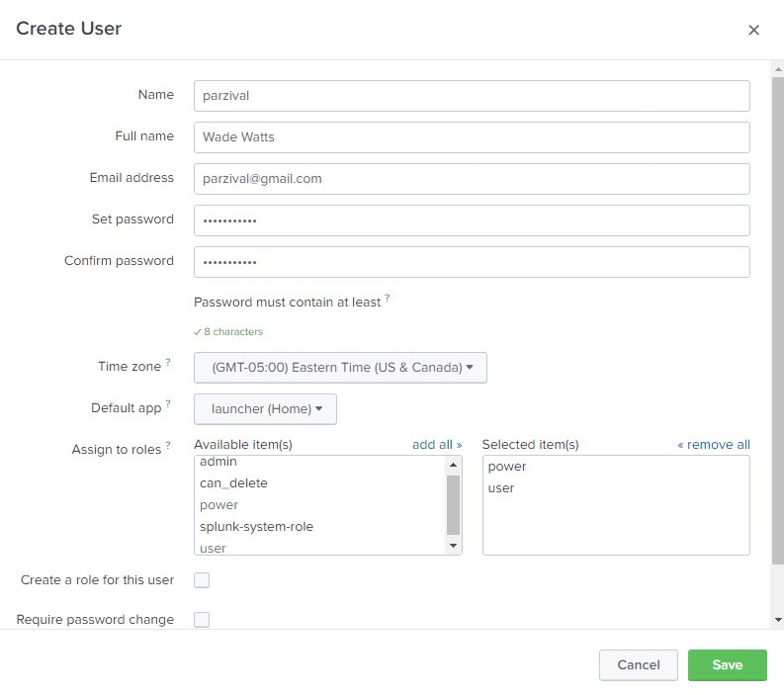The width and height of the screenshot is (784, 695).
Task: Cancel the user creation
Action: click(x=638, y=665)
